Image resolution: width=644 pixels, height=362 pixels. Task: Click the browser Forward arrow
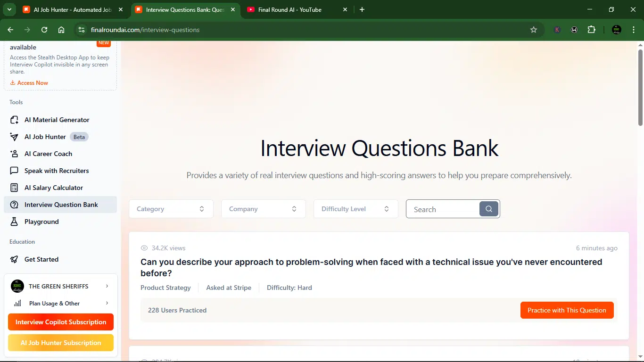click(x=27, y=30)
